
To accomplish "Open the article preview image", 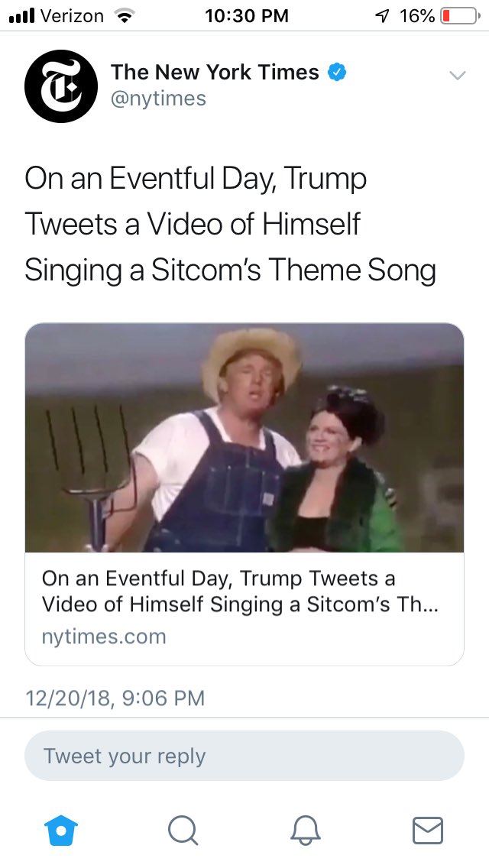I will pos(244,437).
